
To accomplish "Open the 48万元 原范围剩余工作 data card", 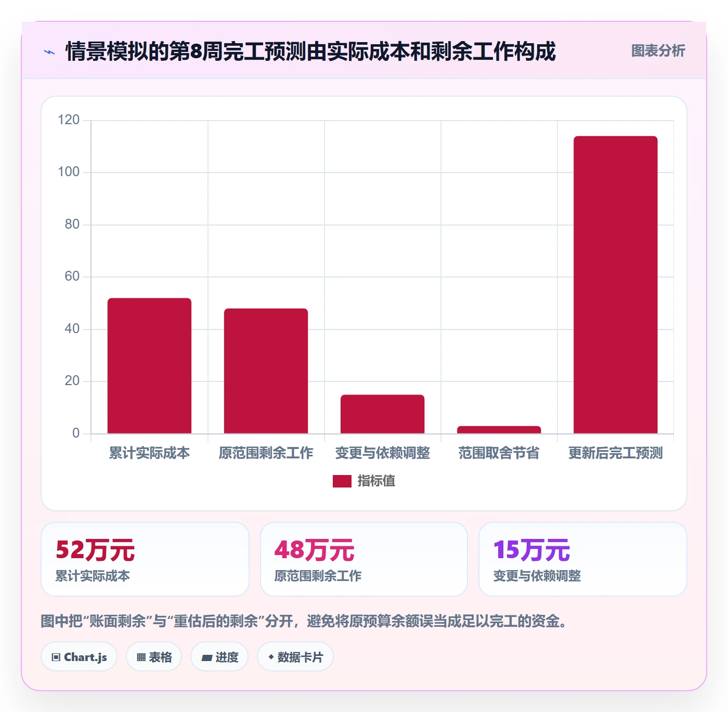I will tap(364, 559).
